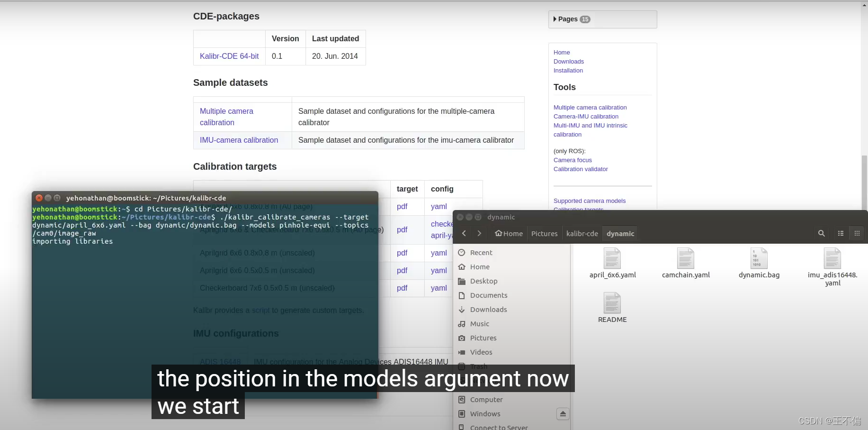Open pdf link for Aprilgrid 0.5x0.5 unscaled
868x430 pixels.
pyautogui.click(x=402, y=270)
